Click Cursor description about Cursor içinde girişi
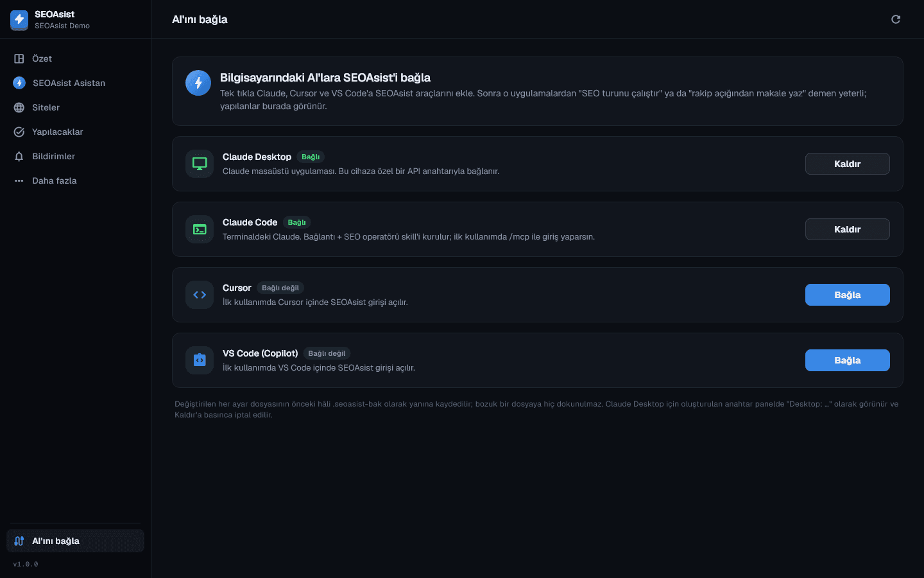Viewport: 924px width, 578px height. [x=315, y=302]
